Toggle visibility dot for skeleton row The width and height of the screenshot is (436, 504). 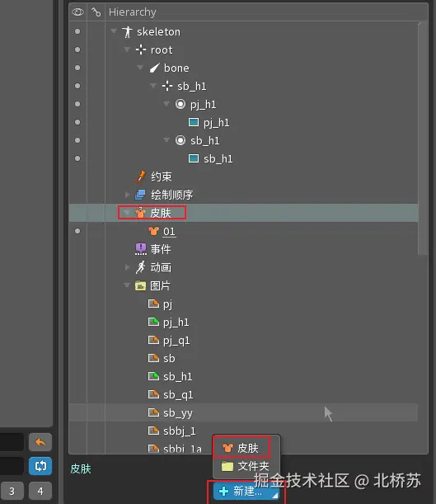[x=77, y=31]
